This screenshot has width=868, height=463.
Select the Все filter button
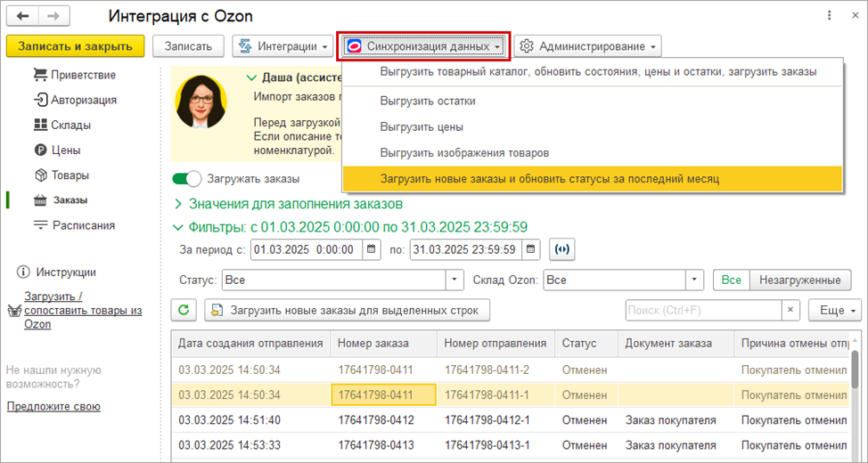pyautogui.click(x=731, y=280)
